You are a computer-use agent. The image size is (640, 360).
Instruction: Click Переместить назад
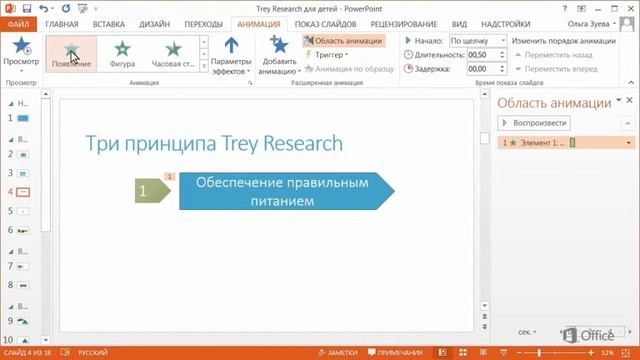point(553,55)
